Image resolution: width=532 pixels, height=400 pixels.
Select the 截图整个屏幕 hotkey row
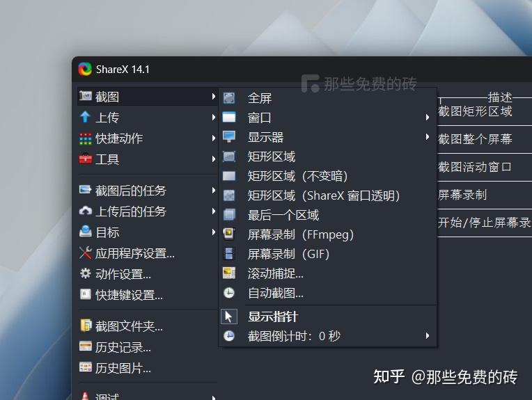click(485, 139)
